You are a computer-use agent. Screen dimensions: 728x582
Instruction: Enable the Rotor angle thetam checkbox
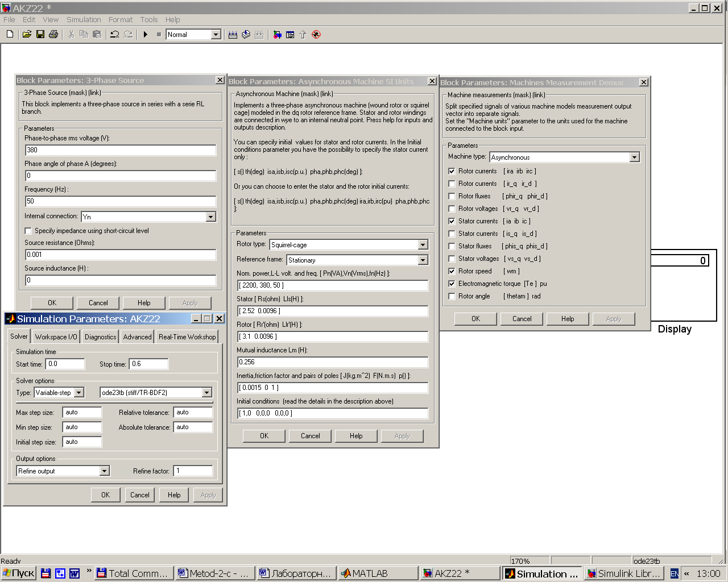[x=452, y=296]
